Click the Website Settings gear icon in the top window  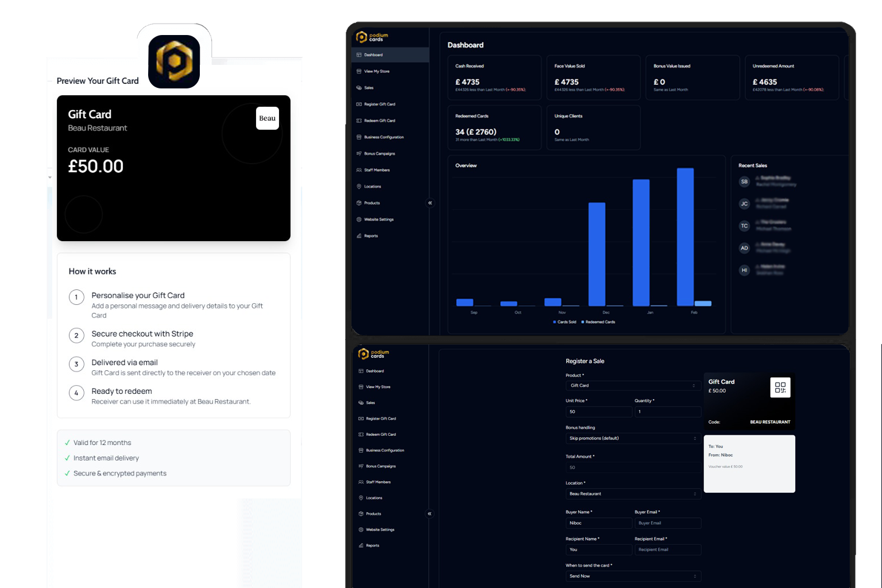click(x=359, y=219)
